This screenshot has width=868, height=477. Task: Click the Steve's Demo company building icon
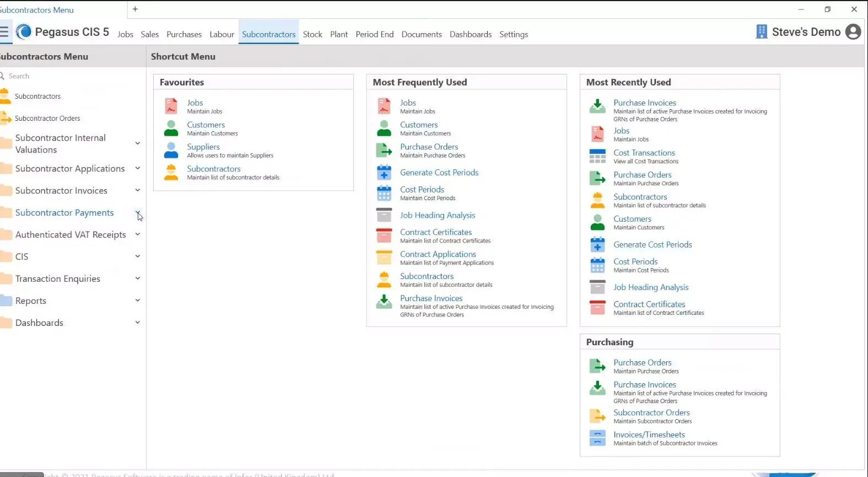762,32
